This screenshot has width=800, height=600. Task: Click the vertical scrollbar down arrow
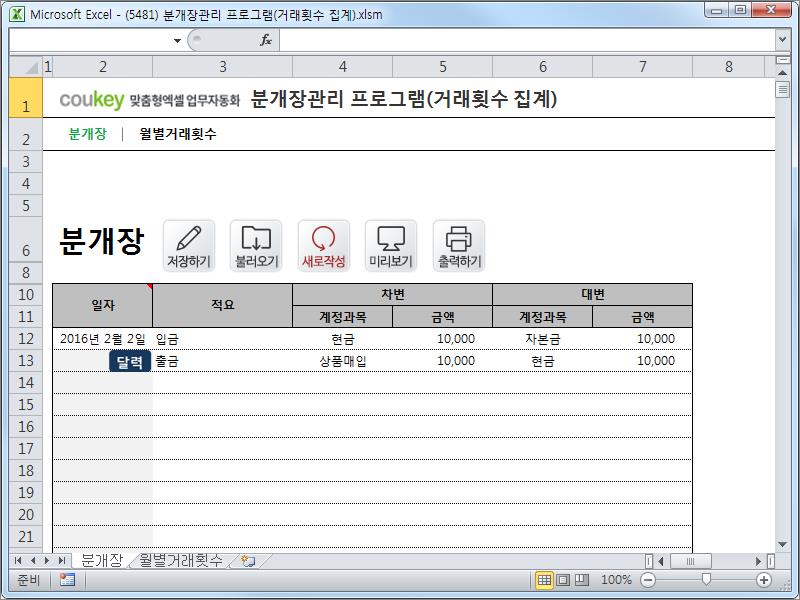pyautogui.click(x=782, y=544)
